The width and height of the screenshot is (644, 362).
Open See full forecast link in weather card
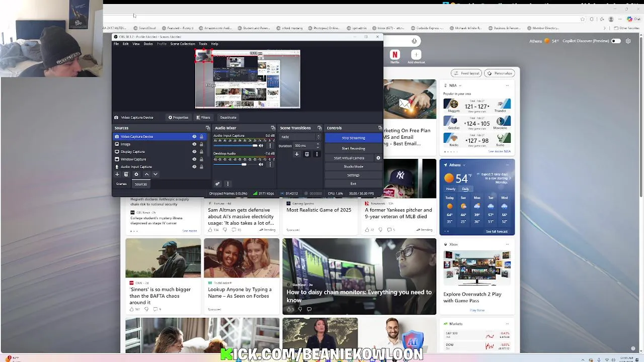click(x=497, y=232)
